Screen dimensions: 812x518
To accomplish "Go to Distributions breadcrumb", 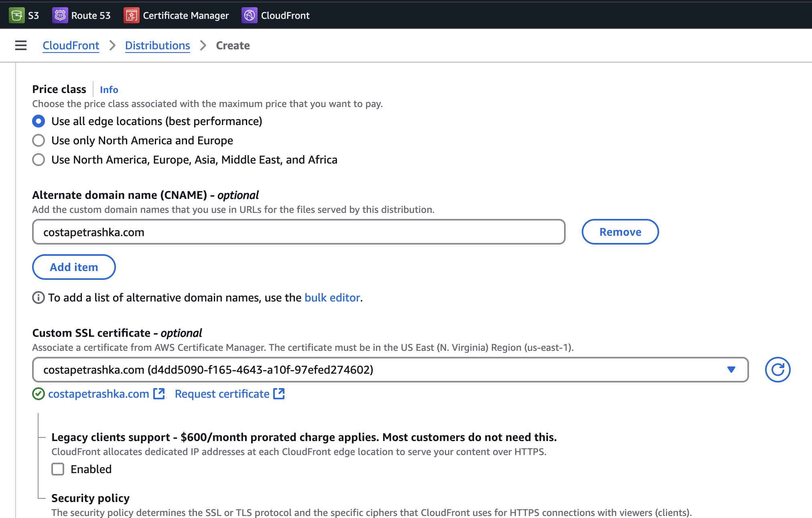I will tap(157, 45).
